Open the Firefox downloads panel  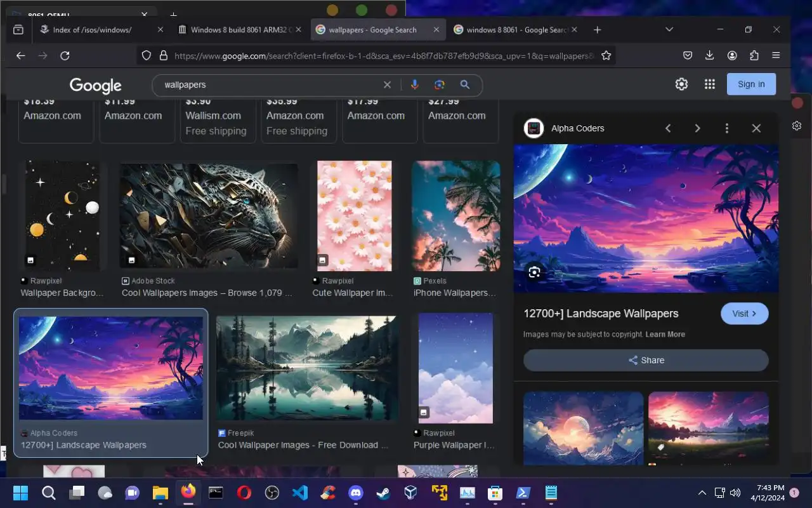[x=710, y=56]
